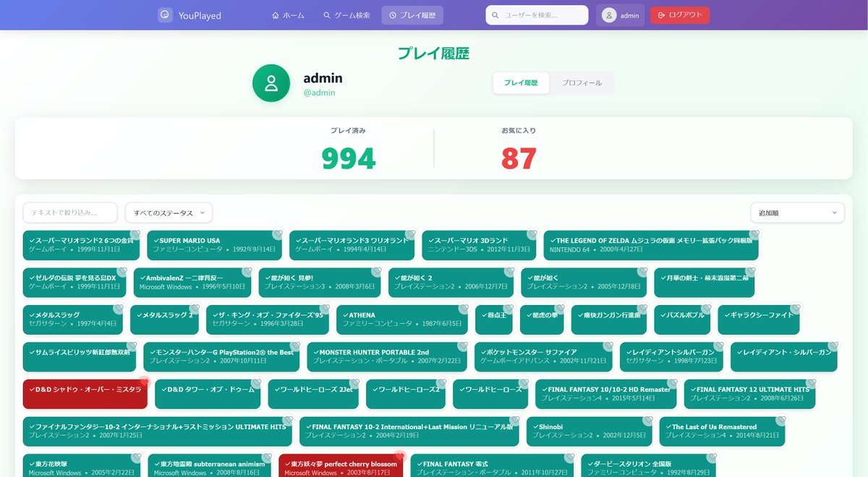The width and height of the screenshot is (868, 477).
Task: Click heart on MONSTER HUNTER PORTABLE 2nd card
Action: pyautogui.click(x=464, y=346)
